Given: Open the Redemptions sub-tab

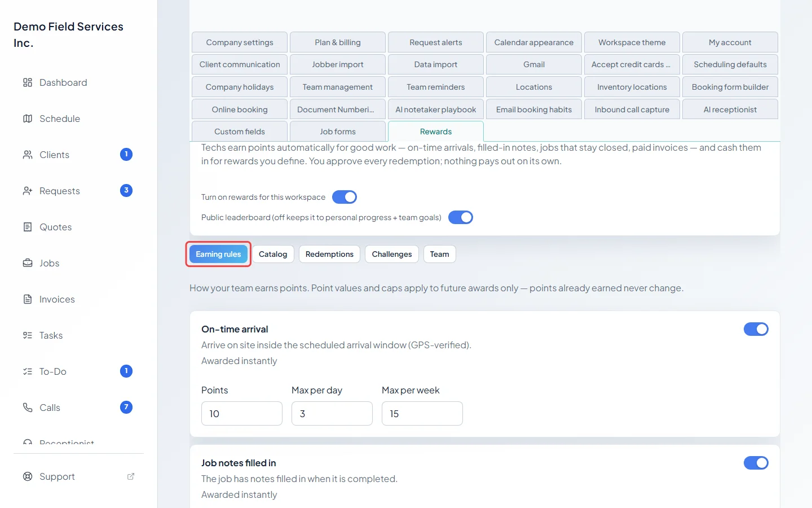Looking at the screenshot, I should pos(329,254).
